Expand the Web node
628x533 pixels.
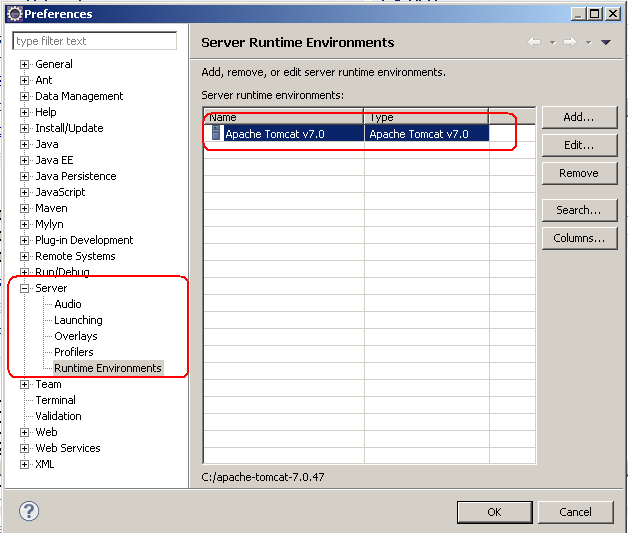[24, 432]
